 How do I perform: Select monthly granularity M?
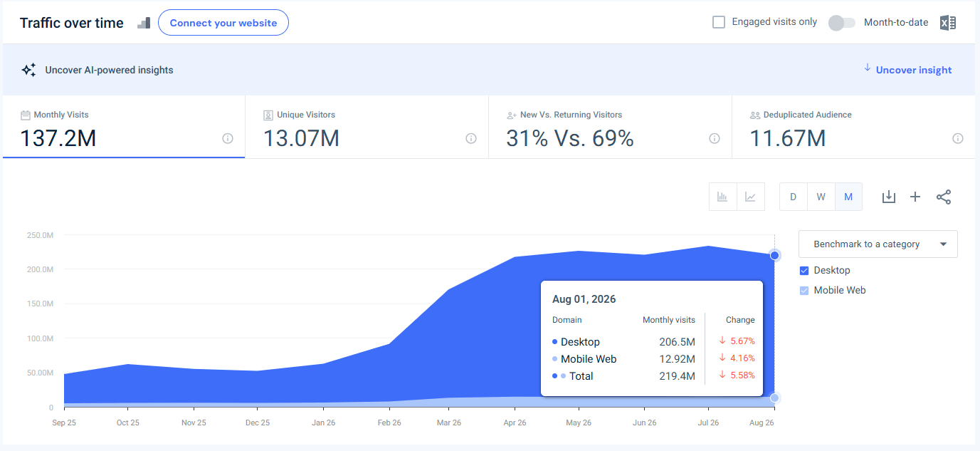coord(848,197)
